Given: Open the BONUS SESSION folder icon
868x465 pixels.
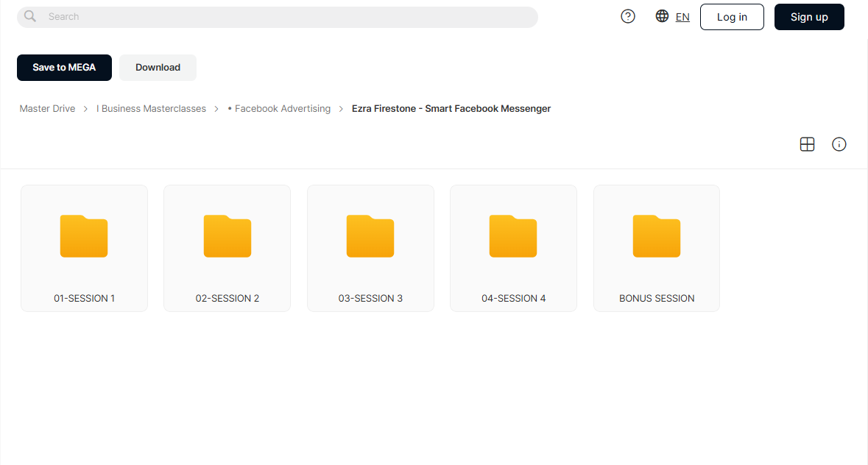Looking at the screenshot, I should 657,236.
